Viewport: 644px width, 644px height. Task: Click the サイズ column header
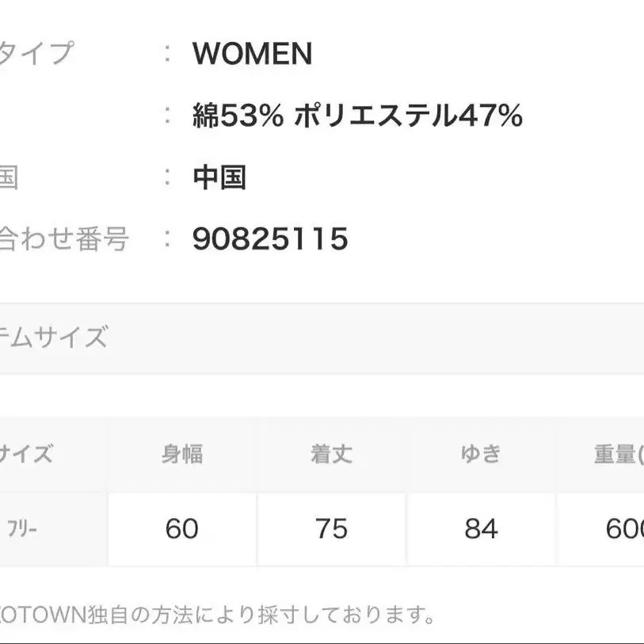[27, 455]
